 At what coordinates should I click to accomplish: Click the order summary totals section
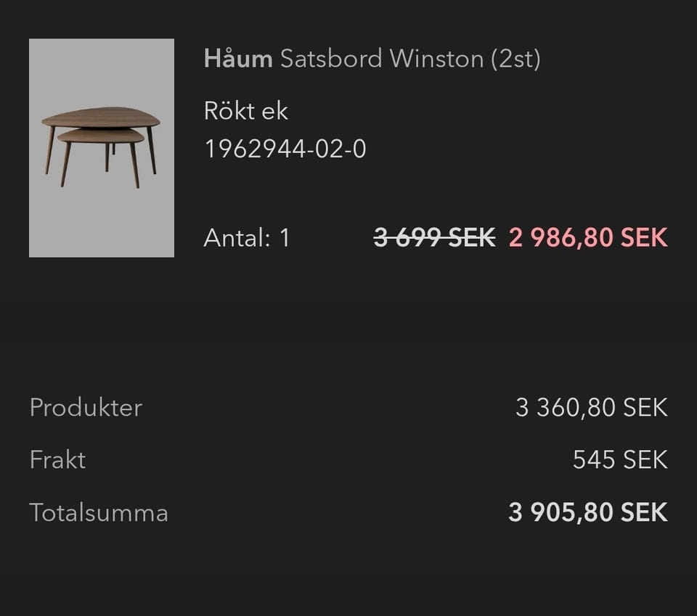click(348, 460)
